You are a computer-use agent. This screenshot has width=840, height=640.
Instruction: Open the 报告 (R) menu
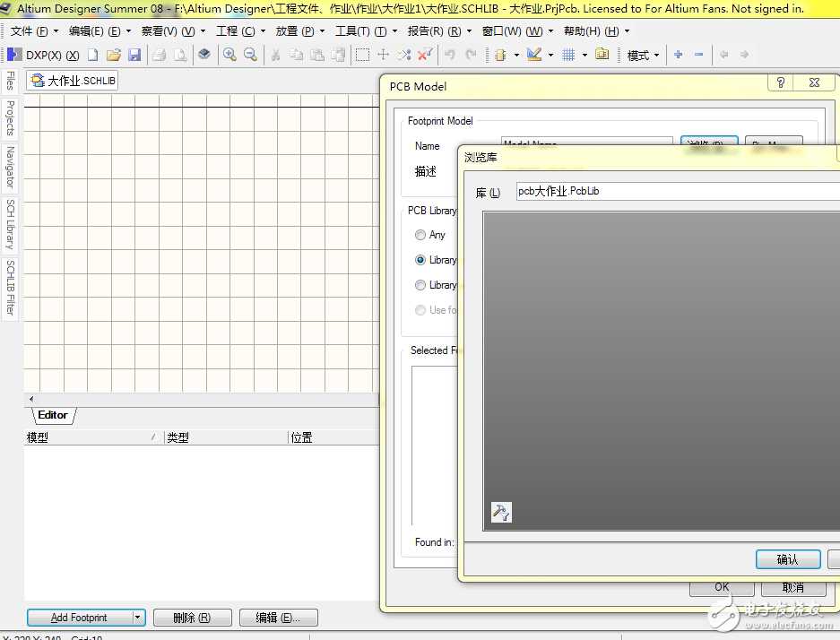439,31
